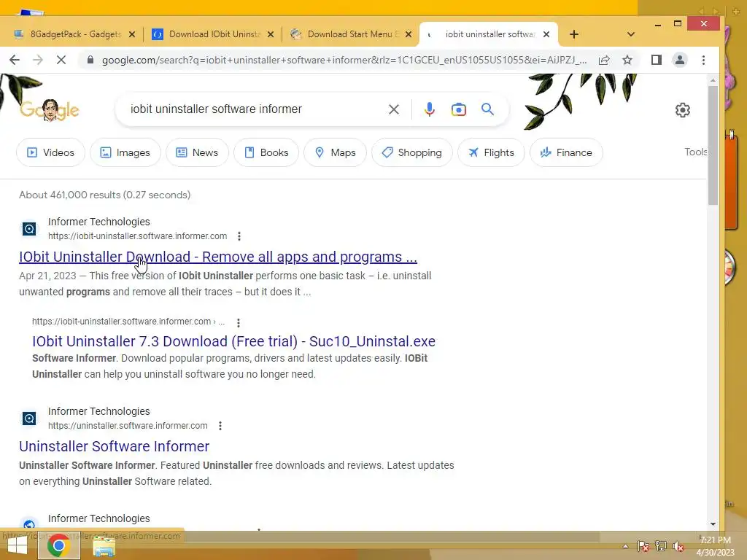
Task: Open the Chrome three-dot menu
Action: click(704, 60)
